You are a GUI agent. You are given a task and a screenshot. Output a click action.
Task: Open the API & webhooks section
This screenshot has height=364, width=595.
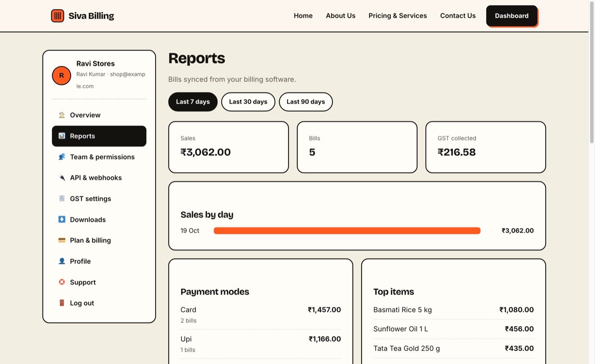[99, 178]
